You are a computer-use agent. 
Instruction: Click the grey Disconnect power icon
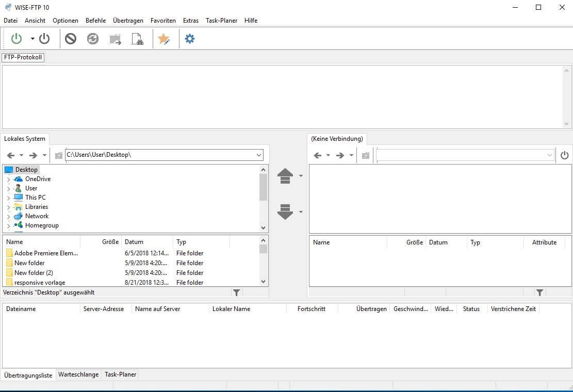(x=44, y=39)
